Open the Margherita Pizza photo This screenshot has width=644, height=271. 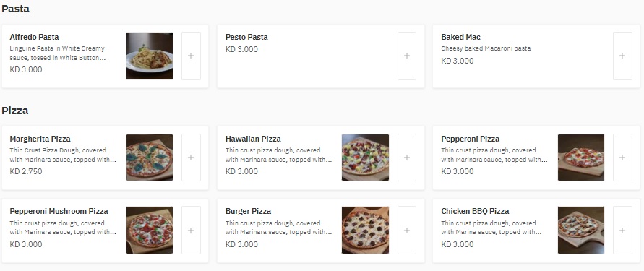[150, 158]
